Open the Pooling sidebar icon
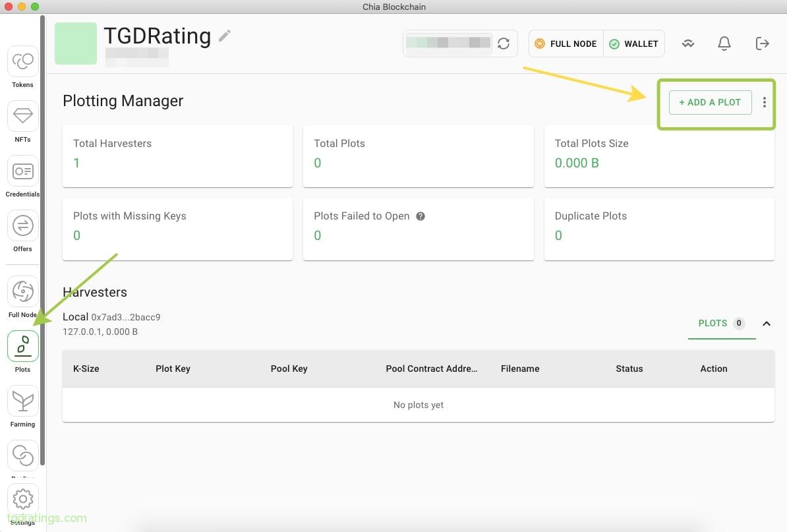The image size is (787, 532). (x=22, y=456)
